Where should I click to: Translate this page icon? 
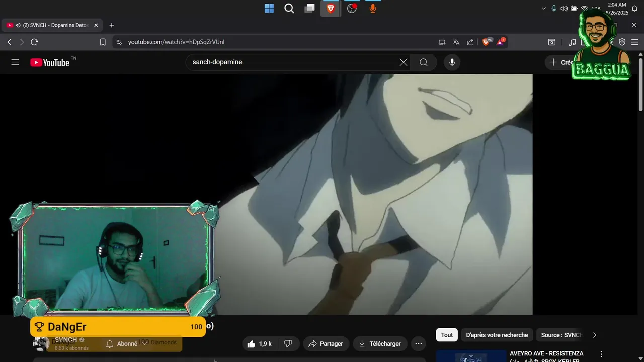point(456,42)
